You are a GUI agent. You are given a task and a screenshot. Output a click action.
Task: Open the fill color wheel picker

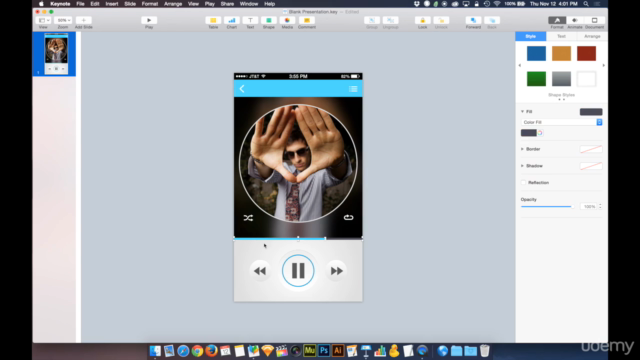point(540,133)
